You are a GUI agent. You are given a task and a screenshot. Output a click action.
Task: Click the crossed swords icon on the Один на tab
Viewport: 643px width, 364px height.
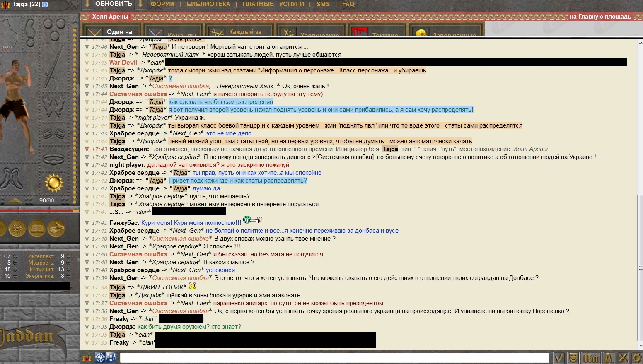click(x=94, y=31)
